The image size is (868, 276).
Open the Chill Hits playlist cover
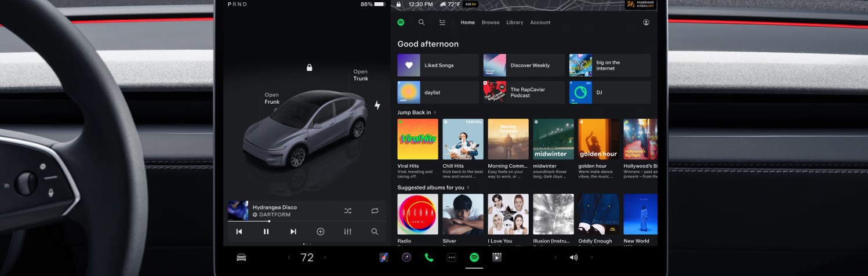[x=463, y=139]
